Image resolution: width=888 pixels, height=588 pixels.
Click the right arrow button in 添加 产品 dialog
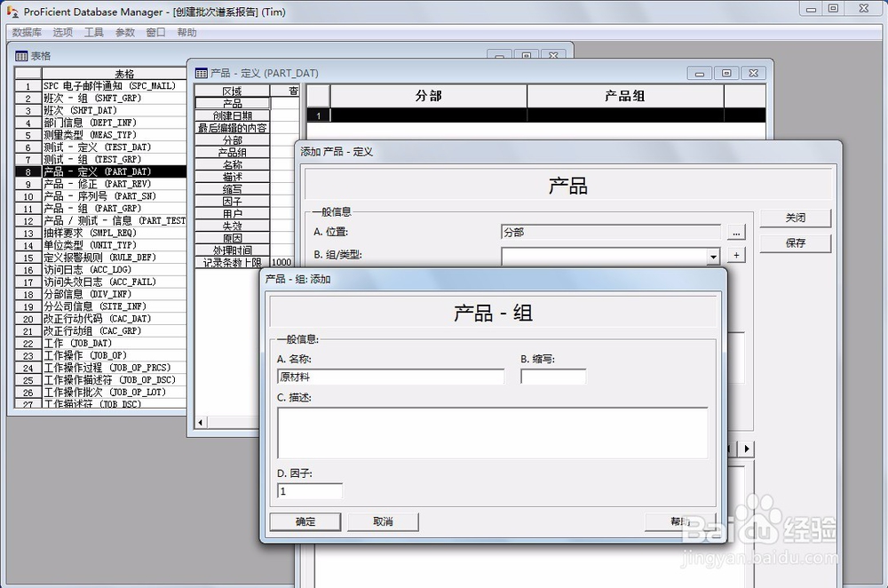click(747, 449)
